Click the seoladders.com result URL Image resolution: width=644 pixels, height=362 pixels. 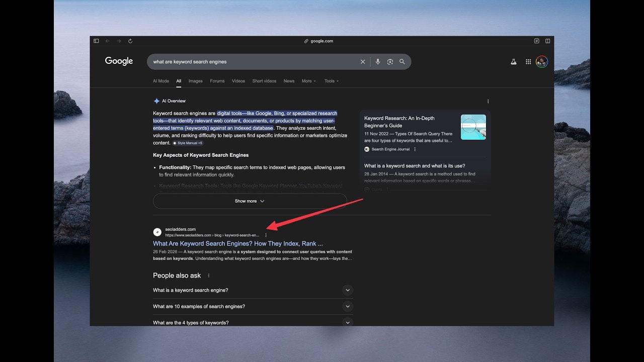pyautogui.click(x=212, y=235)
